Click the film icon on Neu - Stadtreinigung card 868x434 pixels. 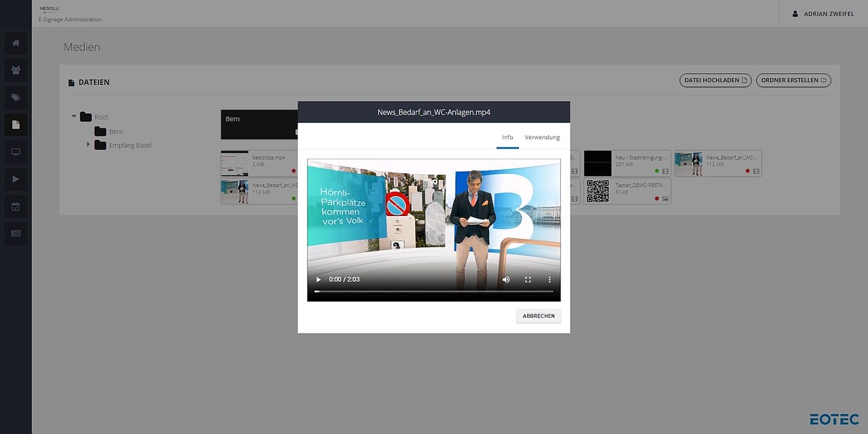666,171
